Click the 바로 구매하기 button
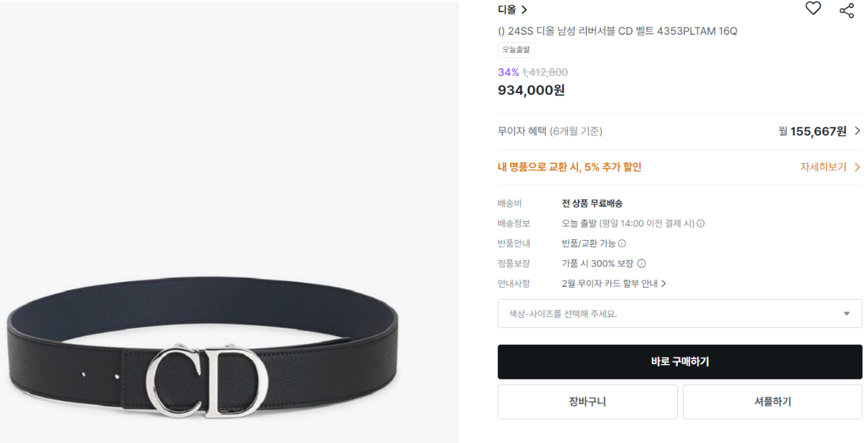868x443 pixels. coord(680,362)
